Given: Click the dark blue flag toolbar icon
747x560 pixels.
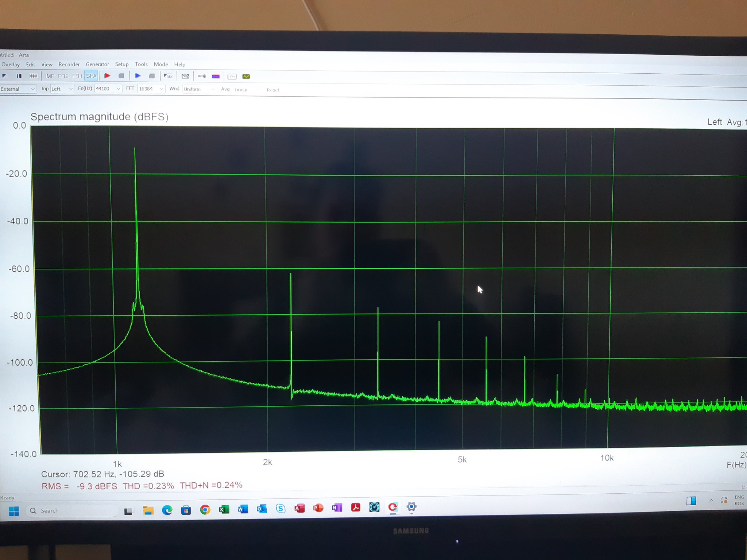Looking at the screenshot, I should pos(4,76).
